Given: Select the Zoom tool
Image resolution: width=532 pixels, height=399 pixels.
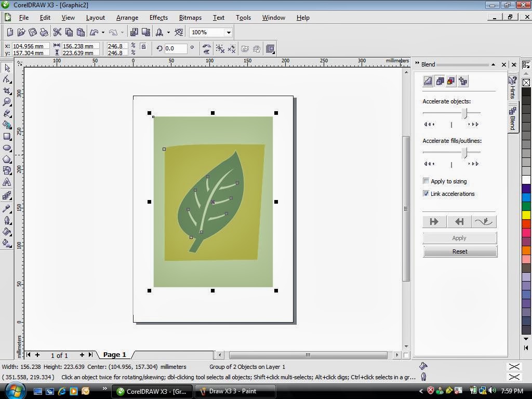Looking at the screenshot, I should coord(7,102).
